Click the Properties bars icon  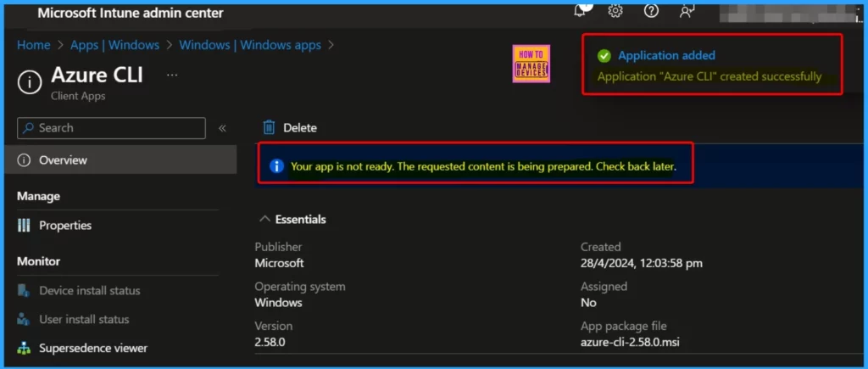click(x=24, y=226)
